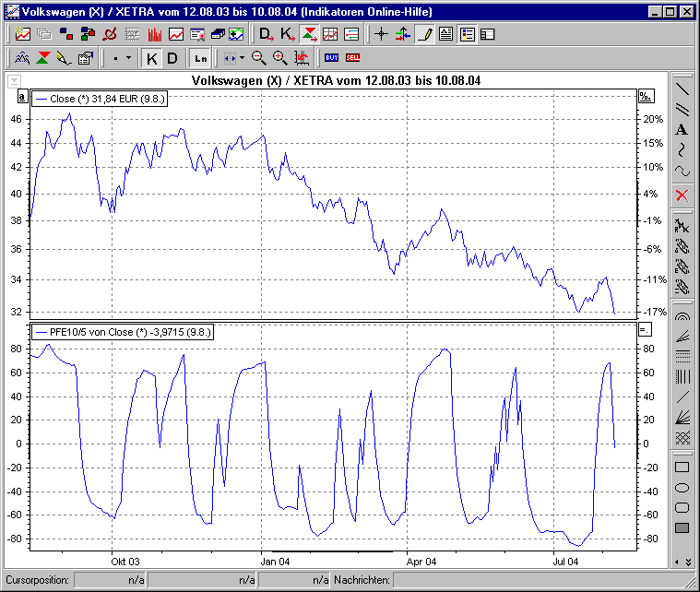The image size is (700, 592).
Task: Select the text annotation 'A' tool
Action: pyautogui.click(x=682, y=130)
